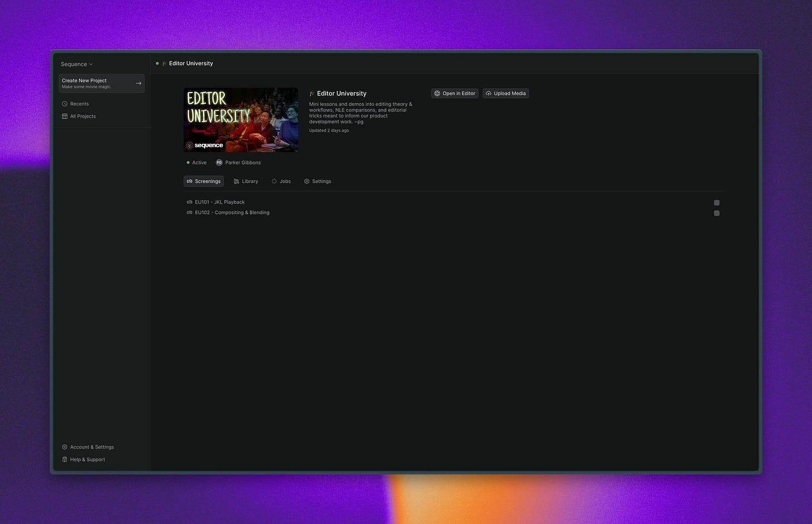Click the Updated 2 days ago label
The image size is (812, 524).
329,130
